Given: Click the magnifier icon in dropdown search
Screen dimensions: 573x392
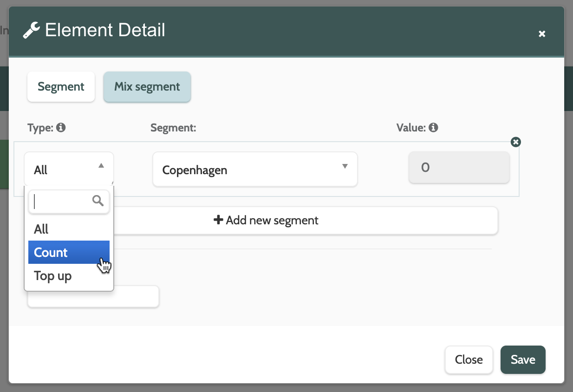Looking at the screenshot, I should coord(98,201).
